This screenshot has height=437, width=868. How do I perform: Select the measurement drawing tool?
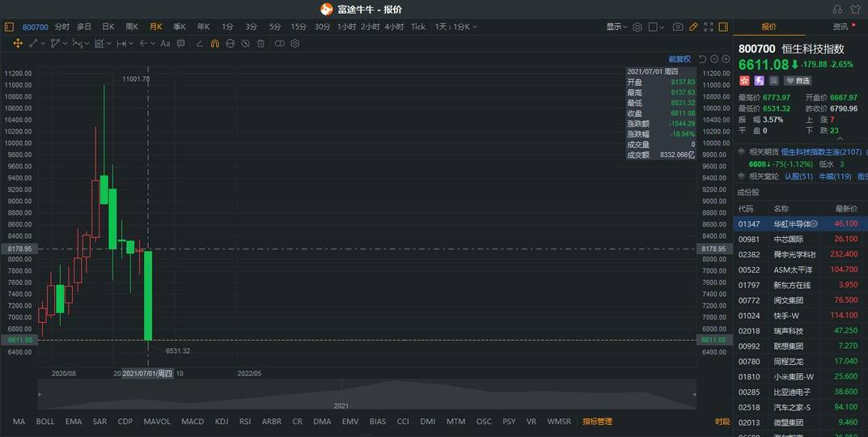click(x=99, y=43)
